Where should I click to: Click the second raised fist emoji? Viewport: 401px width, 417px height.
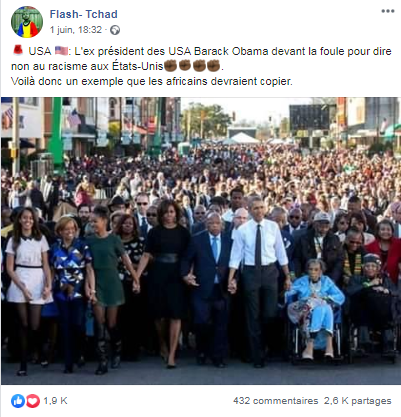tap(185, 66)
